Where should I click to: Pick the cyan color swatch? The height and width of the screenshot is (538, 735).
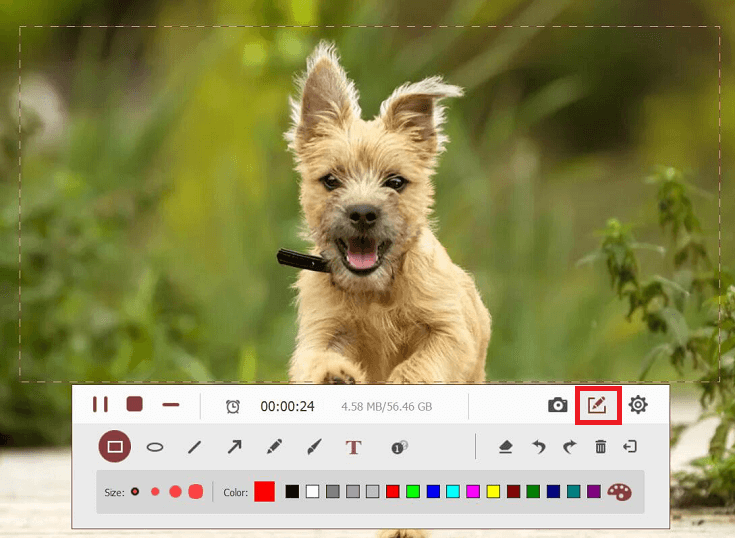(x=453, y=492)
